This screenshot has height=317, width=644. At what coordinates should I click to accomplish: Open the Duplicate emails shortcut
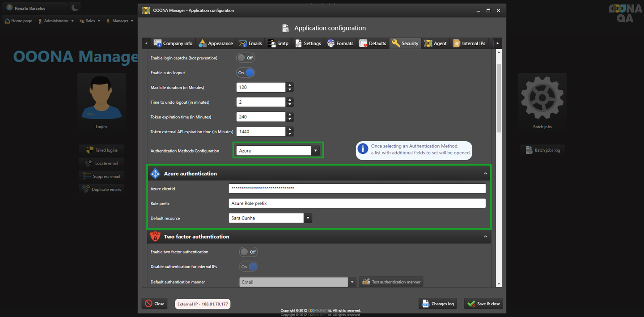point(102,189)
